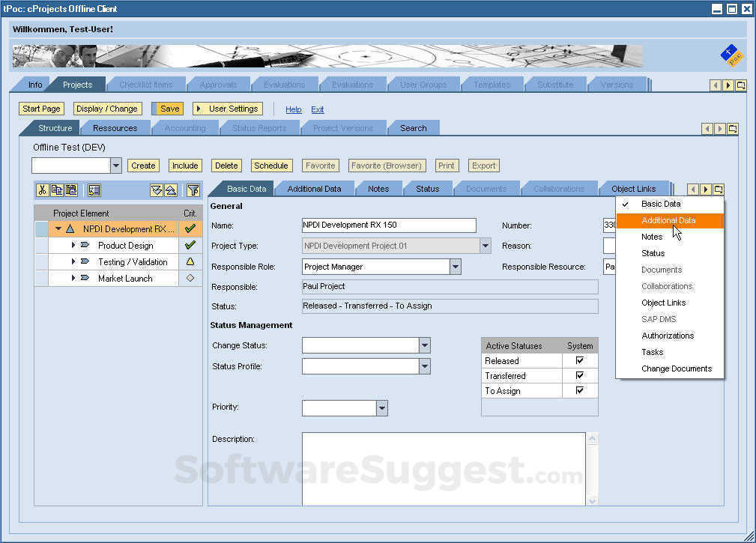Expand all nodes with the double-down-triangle icon

point(156,189)
